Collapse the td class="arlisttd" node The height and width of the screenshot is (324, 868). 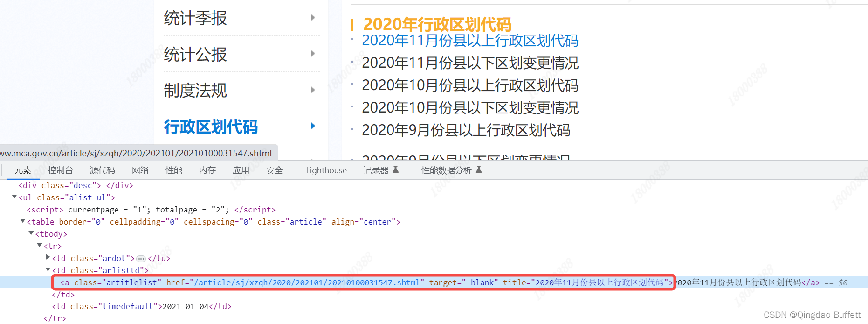(48, 269)
